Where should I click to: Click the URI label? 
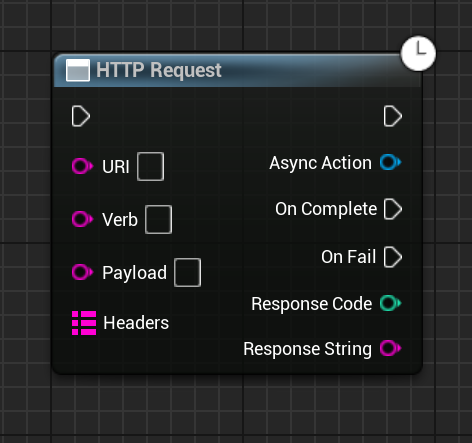pos(116,167)
